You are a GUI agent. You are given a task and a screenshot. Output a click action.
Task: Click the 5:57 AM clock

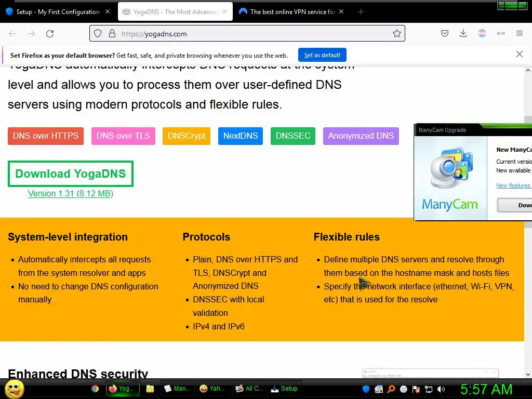tap(486, 389)
